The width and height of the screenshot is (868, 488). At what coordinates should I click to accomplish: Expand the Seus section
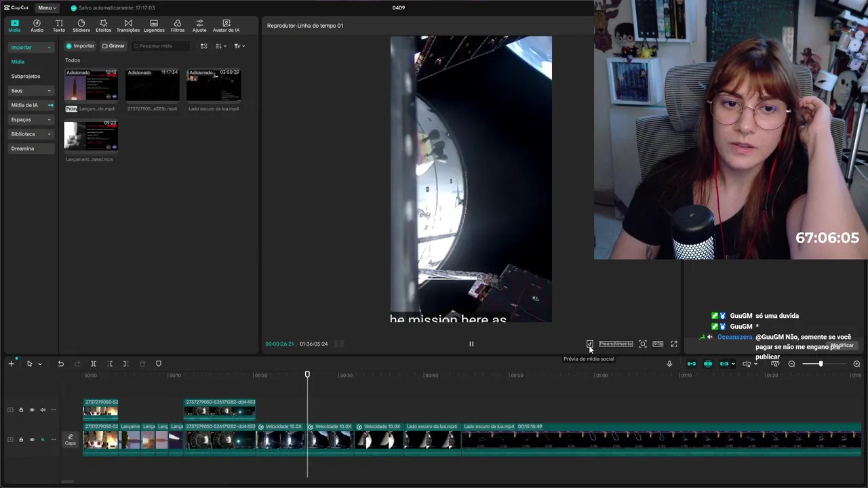31,91
